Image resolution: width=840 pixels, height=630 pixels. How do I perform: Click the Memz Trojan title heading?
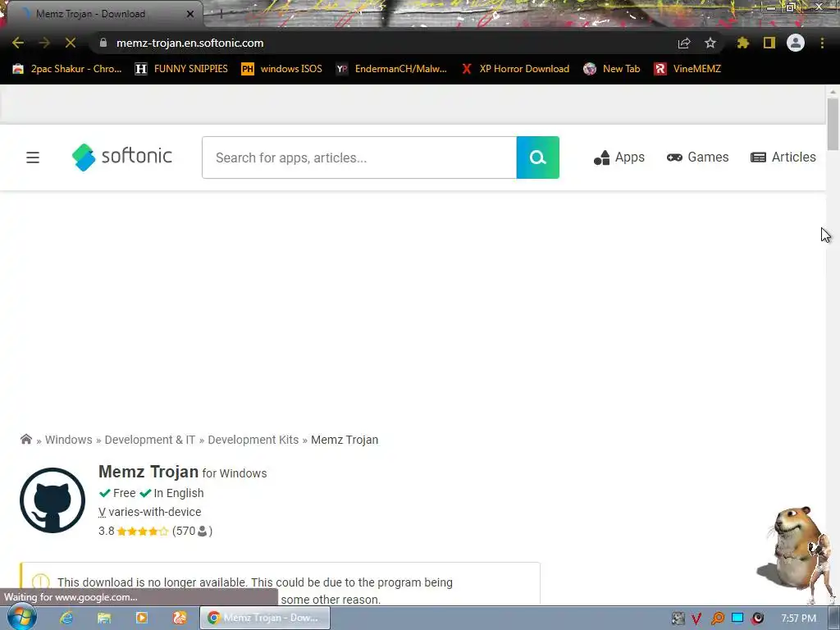(148, 472)
